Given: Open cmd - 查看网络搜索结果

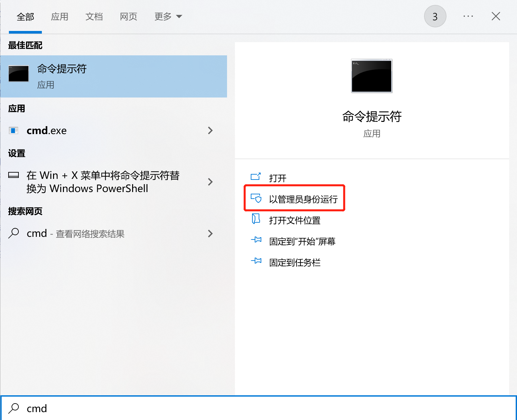Looking at the screenshot, I should click(114, 234).
